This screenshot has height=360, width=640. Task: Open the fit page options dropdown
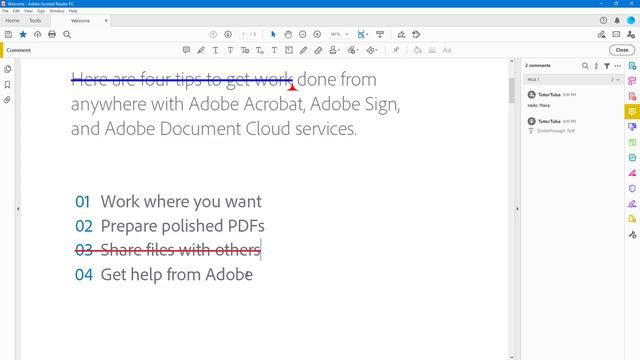coord(362,35)
